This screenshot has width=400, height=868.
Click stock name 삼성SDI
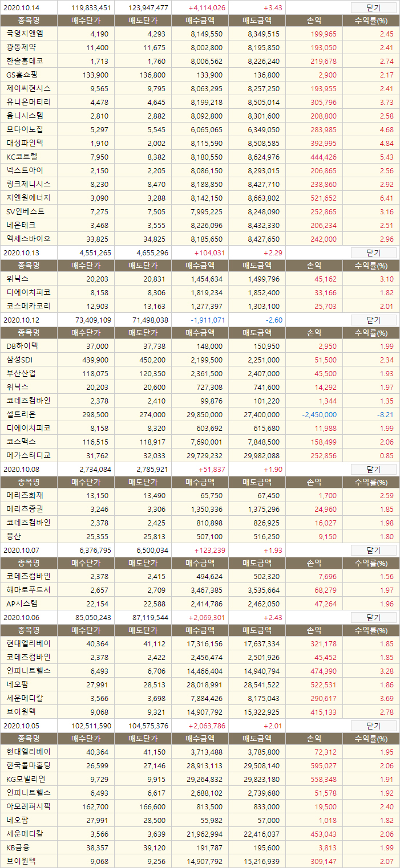click(x=20, y=360)
